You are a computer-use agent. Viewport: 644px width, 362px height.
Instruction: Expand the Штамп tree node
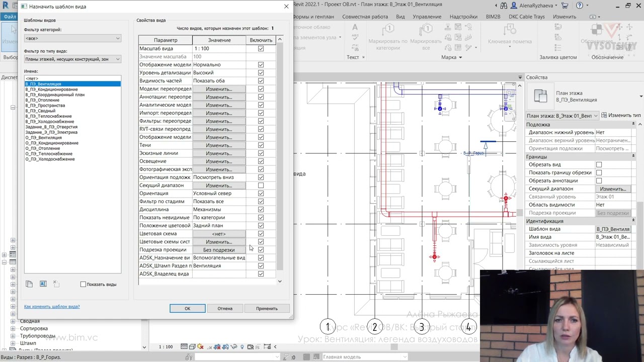click(13, 343)
